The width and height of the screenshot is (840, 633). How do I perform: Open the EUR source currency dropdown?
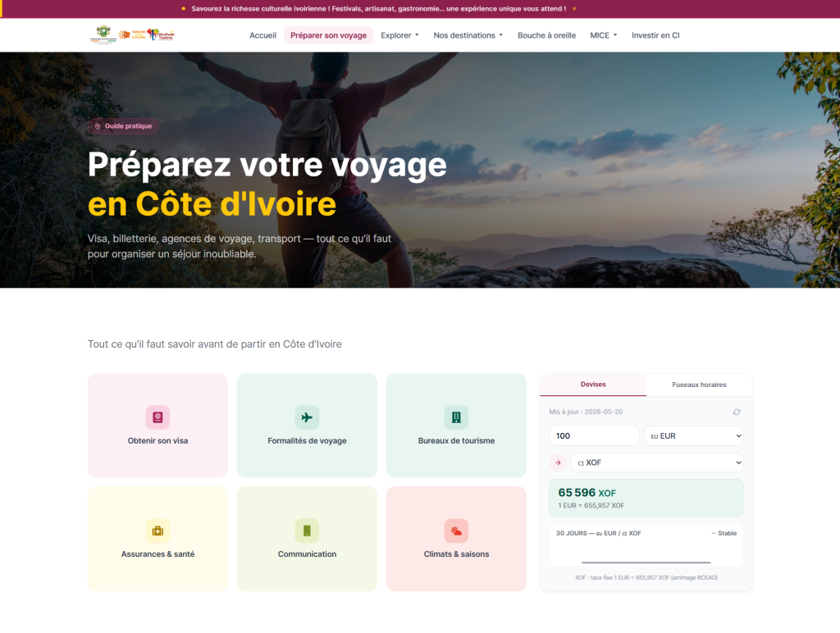coord(694,436)
